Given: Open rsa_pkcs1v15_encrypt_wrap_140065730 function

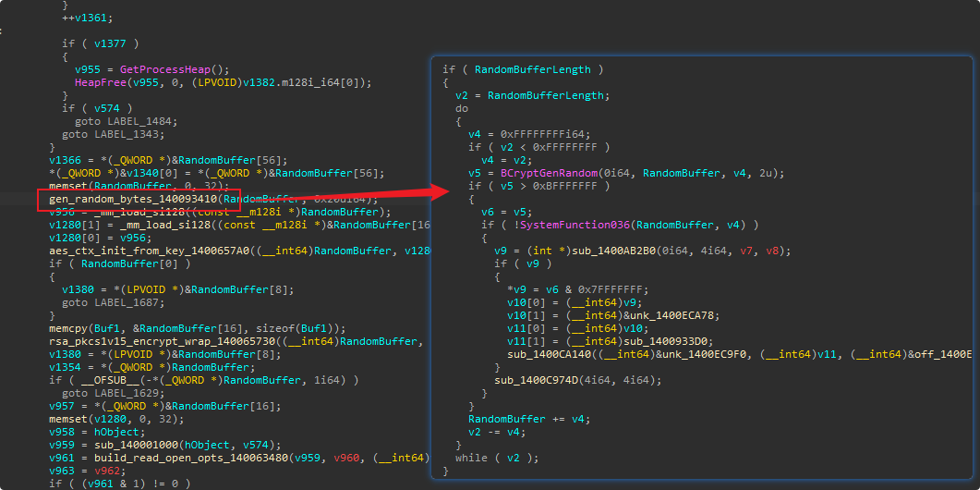Looking at the screenshot, I should (139, 341).
